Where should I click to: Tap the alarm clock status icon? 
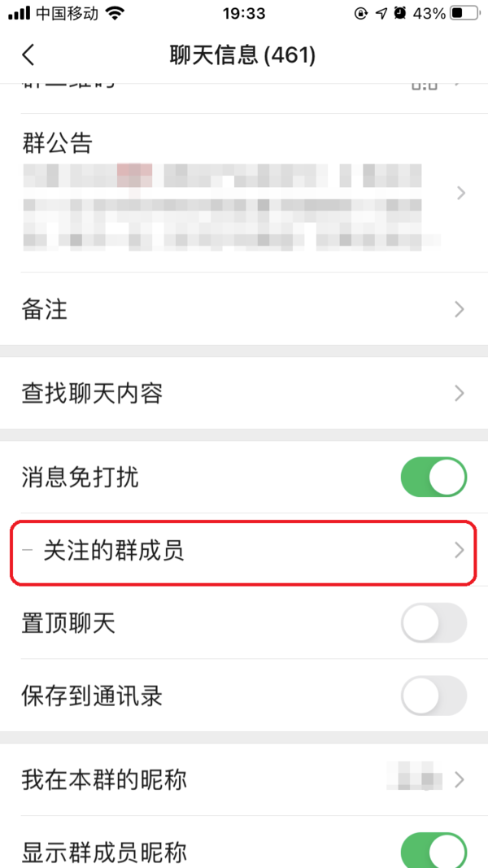pyautogui.click(x=400, y=13)
